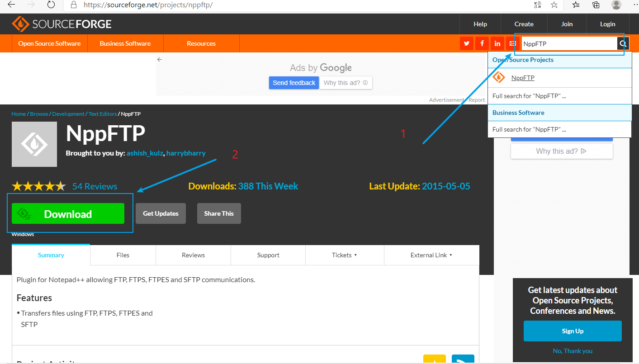
Task: Click the Get Updates button
Action: (161, 213)
